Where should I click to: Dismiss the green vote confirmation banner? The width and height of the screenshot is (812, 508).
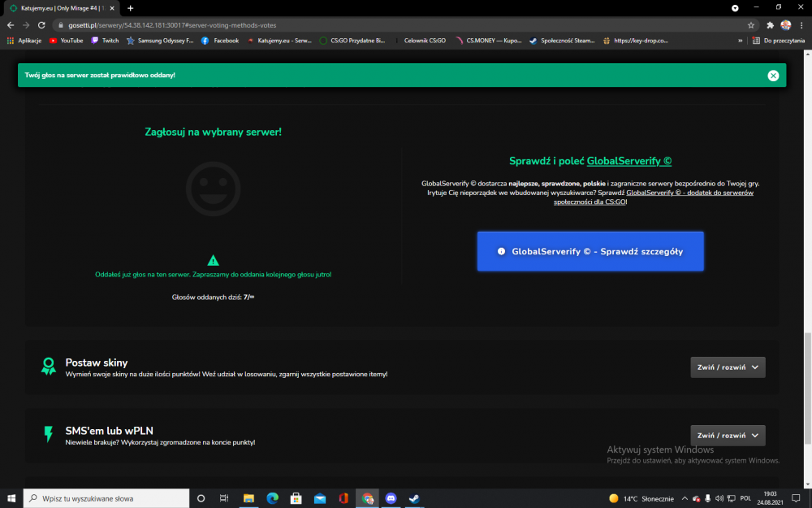click(773, 76)
